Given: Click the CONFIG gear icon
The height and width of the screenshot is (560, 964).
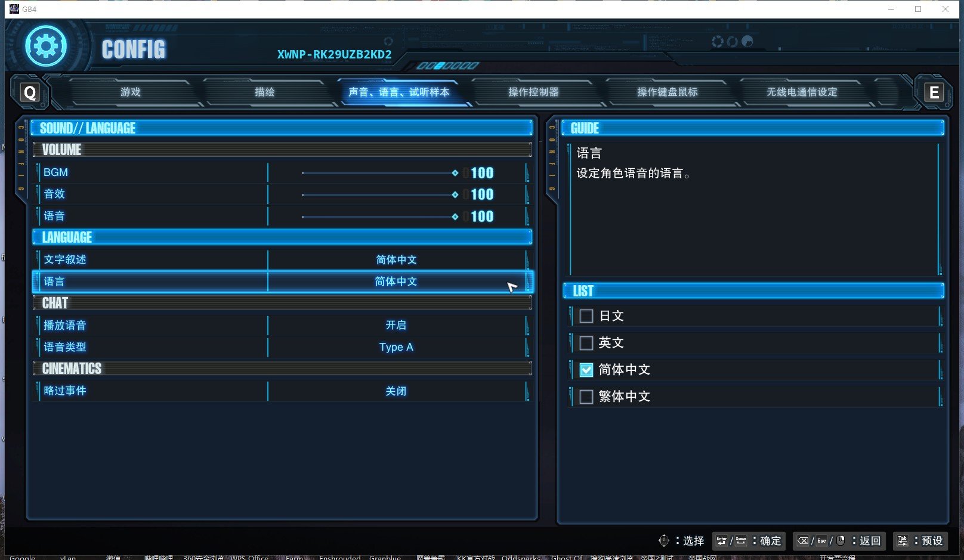Looking at the screenshot, I should (45, 47).
